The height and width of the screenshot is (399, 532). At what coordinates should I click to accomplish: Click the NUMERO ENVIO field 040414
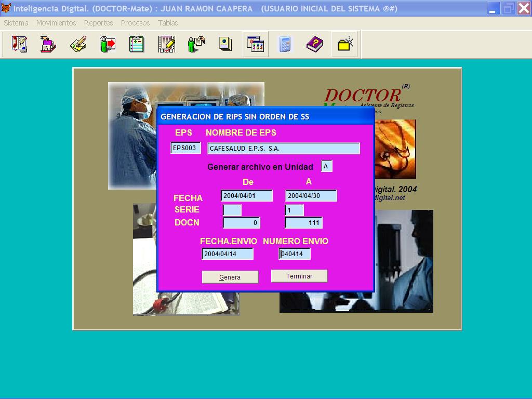point(295,254)
